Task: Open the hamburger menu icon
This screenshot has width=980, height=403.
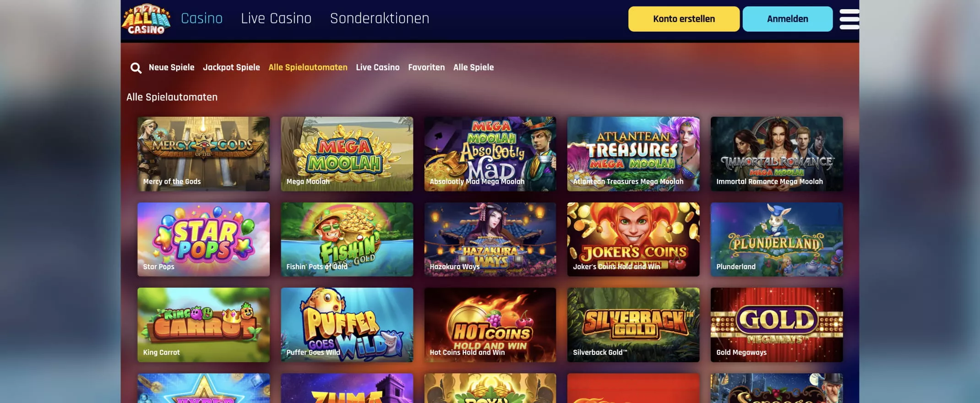Action: (x=849, y=19)
